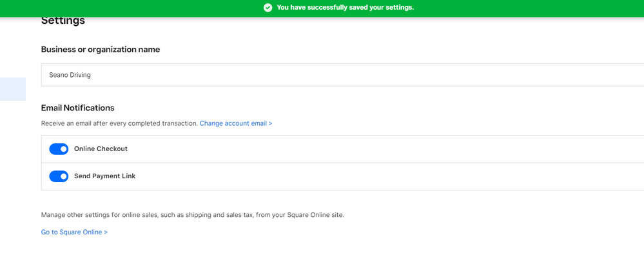Viewport: 644px width, 277px height.
Task: Click the Email Notifications section heading
Action: tap(77, 108)
